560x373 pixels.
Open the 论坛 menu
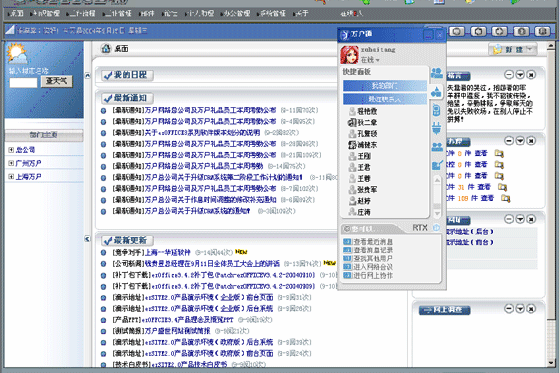point(170,14)
